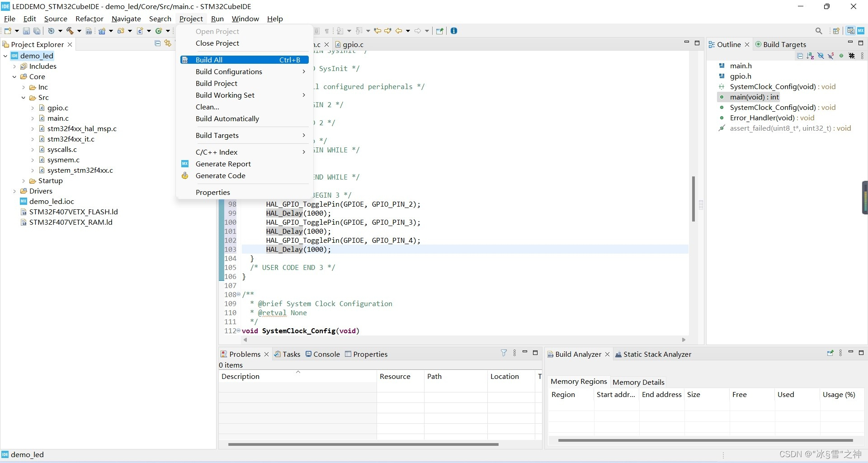Choose Build Project menu entry
This screenshot has width=868, height=463.
tap(244, 84)
